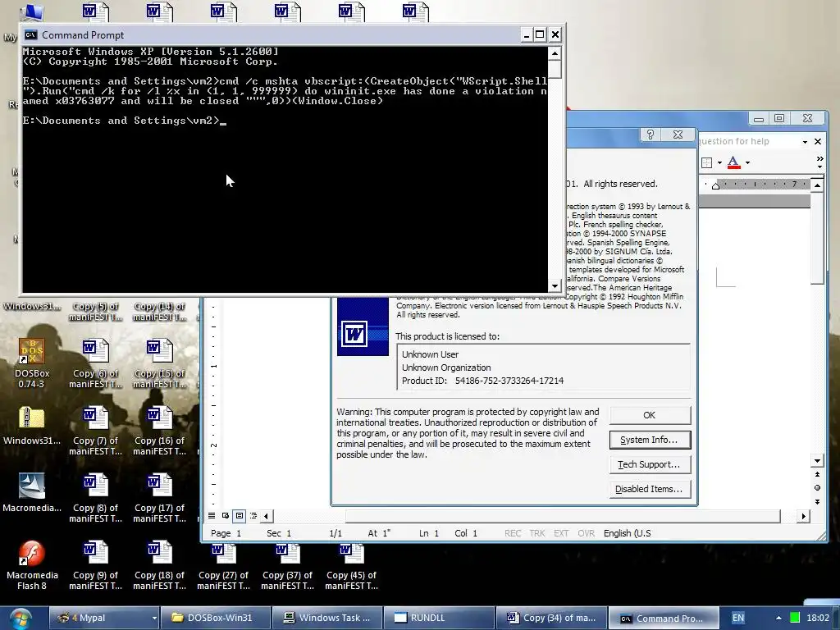
Task: Open the Border style dropdown arrow
Action: click(719, 163)
